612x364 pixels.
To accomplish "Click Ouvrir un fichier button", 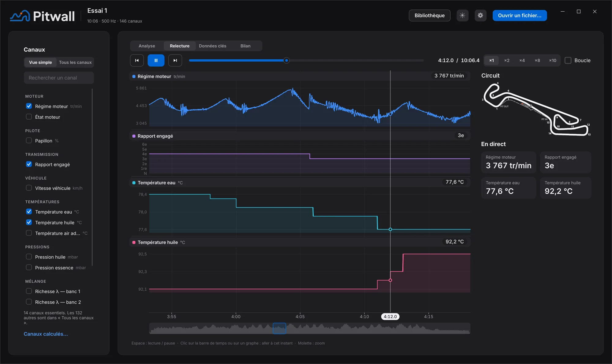I will [520, 15].
